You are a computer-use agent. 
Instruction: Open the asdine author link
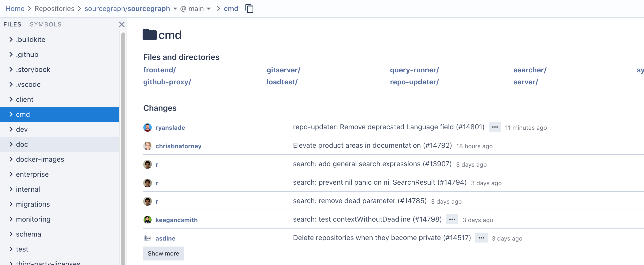pyautogui.click(x=165, y=239)
